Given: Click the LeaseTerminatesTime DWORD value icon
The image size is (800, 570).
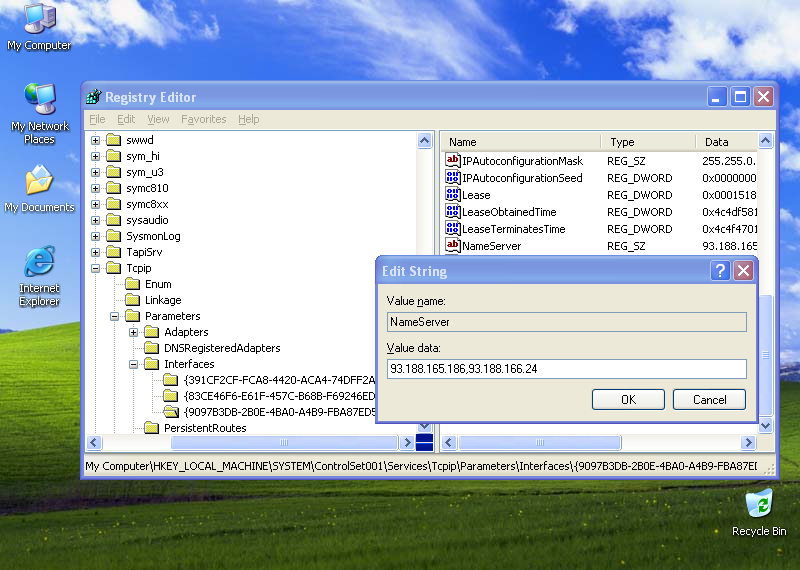Looking at the screenshot, I should tap(453, 229).
